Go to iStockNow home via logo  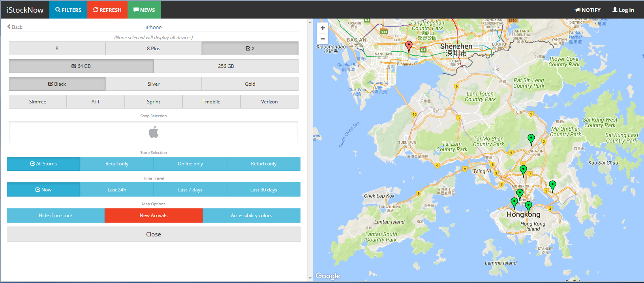pyautogui.click(x=25, y=10)
